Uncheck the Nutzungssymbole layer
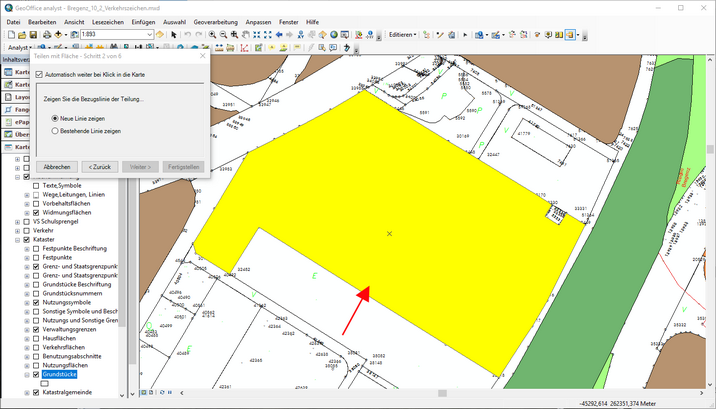716x409 pixels. pos(37,301)
